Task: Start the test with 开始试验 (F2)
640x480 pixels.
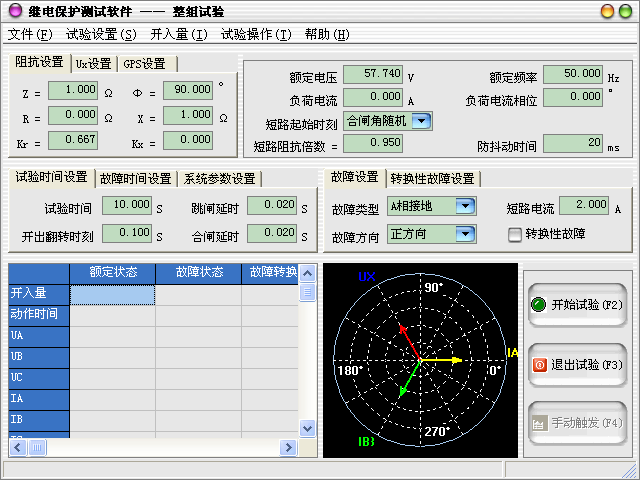Action: pos(576,305)
